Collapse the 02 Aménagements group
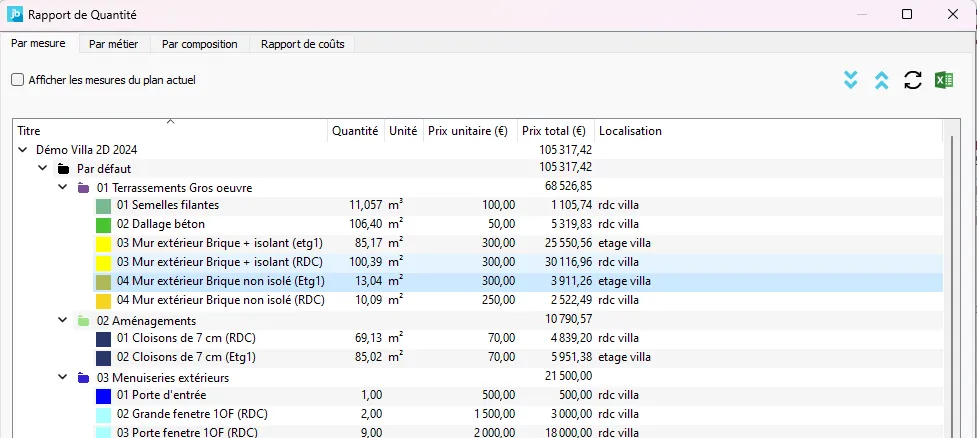 (62, 321)
